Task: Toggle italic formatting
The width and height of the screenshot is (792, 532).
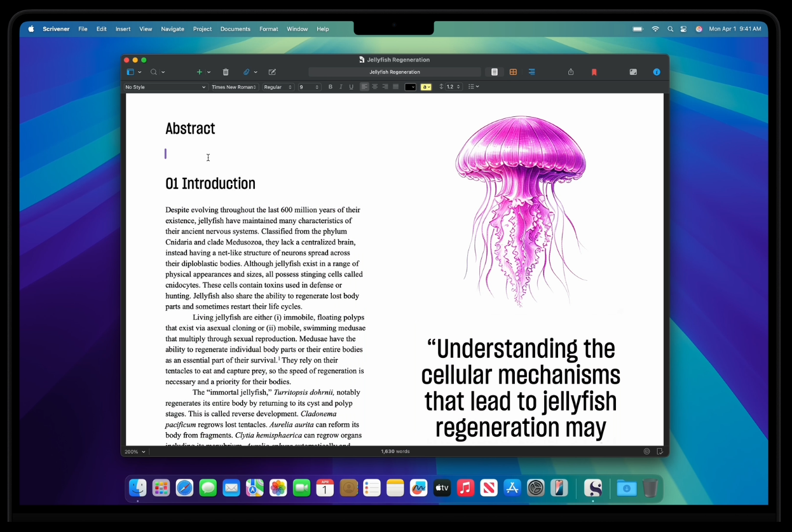Action: click(x=341, y=87)
